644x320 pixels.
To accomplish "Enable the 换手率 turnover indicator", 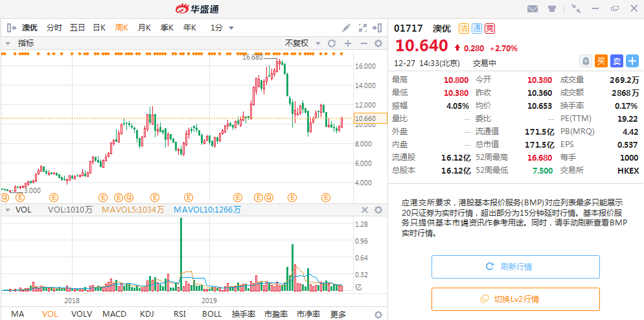I will tap(244, 314).
